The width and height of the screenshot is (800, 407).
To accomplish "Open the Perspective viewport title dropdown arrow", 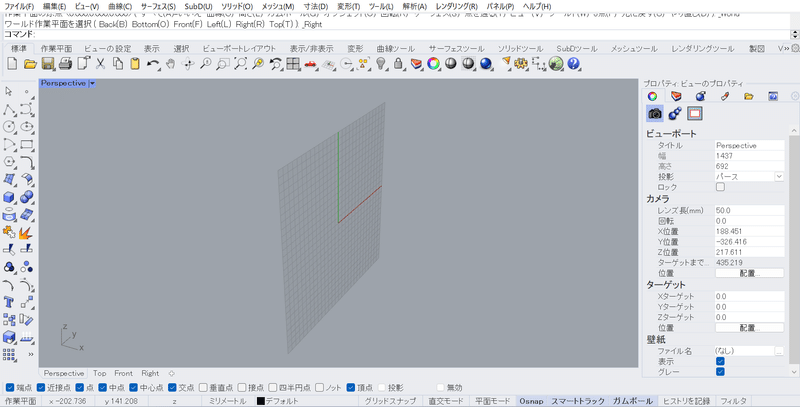I will click(x=92, y=83).
